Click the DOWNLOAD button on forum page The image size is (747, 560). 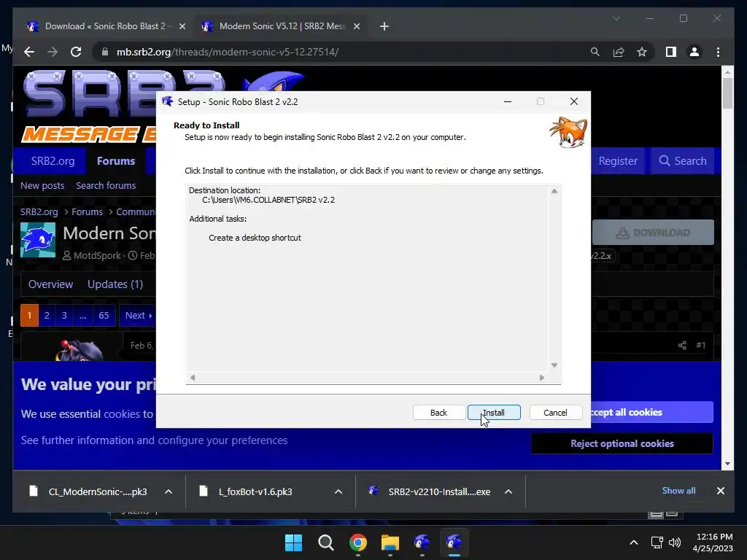point(653,233)
